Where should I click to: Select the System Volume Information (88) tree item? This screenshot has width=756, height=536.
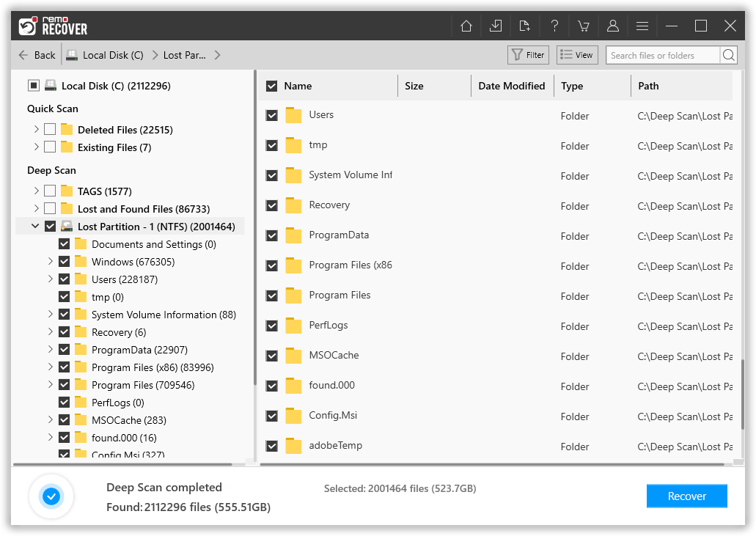[164, 315]
